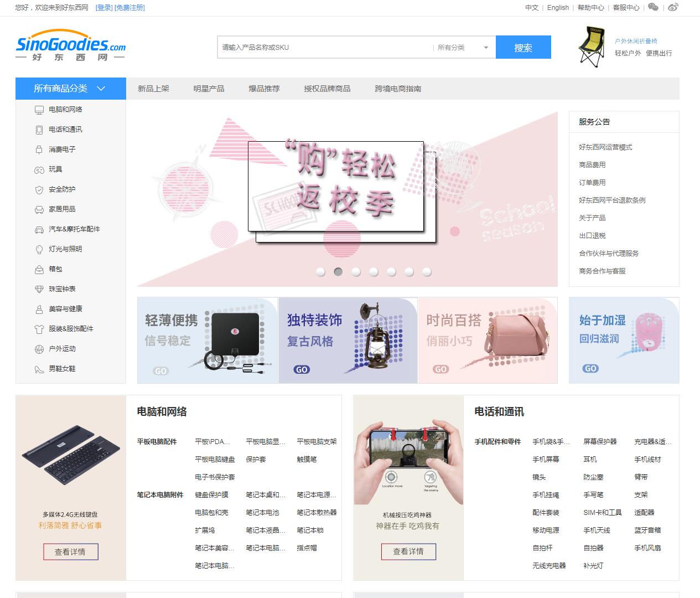Open the 爆品推荐 nav tab

tap(264, 89)
